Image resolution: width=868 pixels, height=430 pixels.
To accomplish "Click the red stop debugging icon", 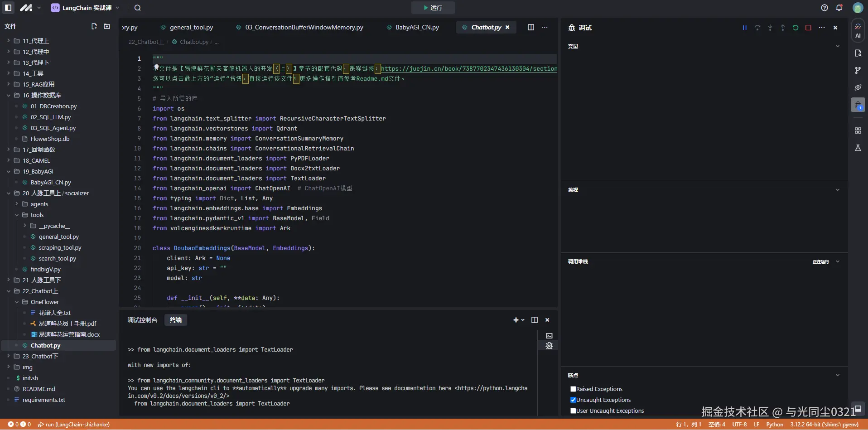I will 808,28.
